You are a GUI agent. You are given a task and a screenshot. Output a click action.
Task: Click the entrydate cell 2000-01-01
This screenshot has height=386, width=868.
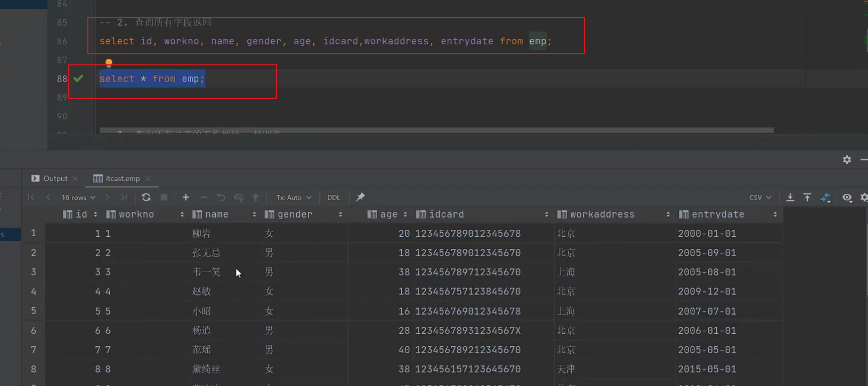pyautogui.click(x=707, y=234)
